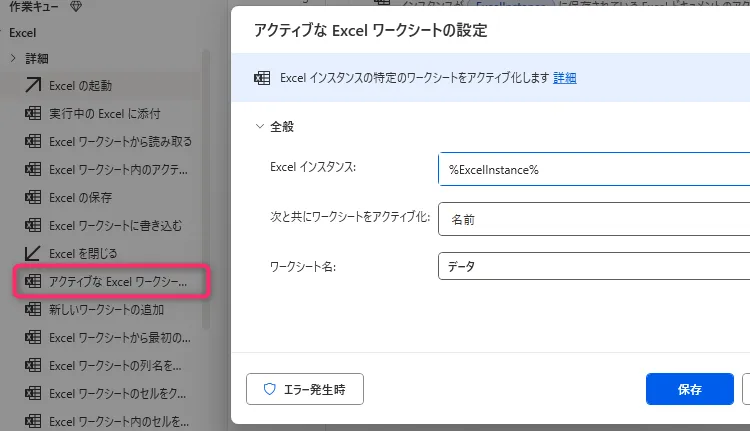Click the Excel の起動 action icon

pyautogui.click(x=32, y=85)
